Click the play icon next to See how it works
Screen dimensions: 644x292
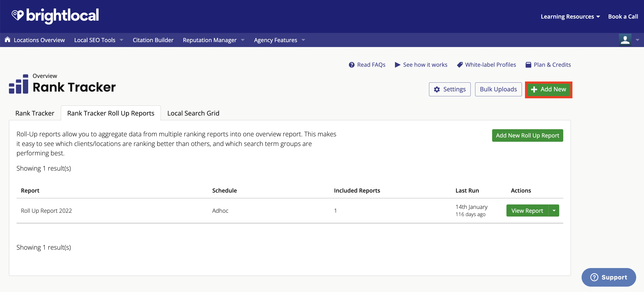(x=397, y=65)
